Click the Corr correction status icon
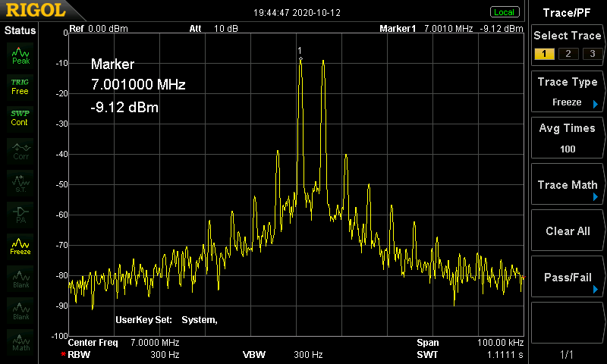The image size is (607, 364). click(20, 150)
